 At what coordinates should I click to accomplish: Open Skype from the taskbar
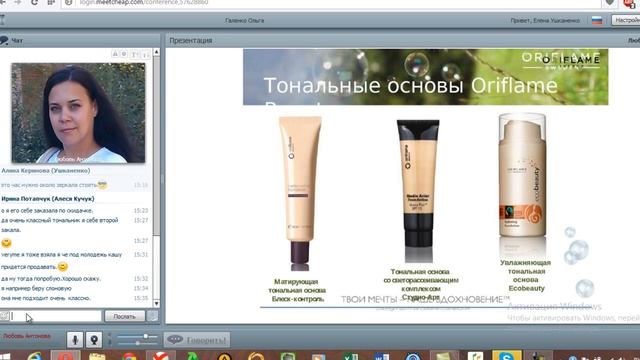coord(507,356)
